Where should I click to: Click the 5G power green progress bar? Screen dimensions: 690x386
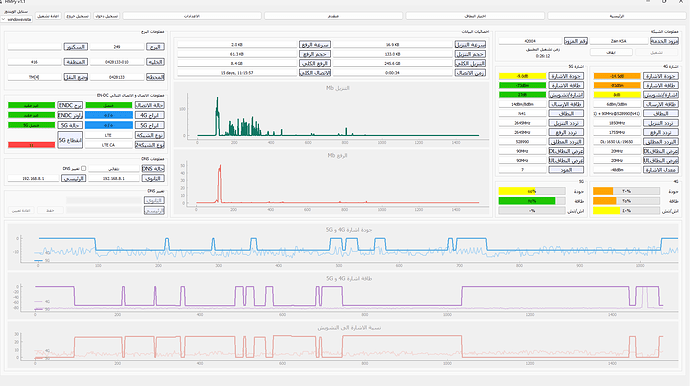click(532, 201)
